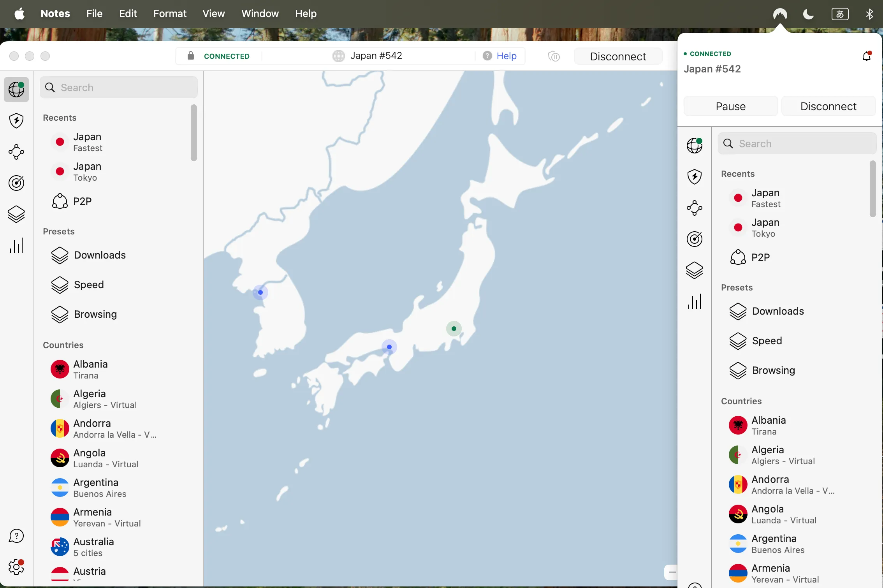Select statistics bars icon in popup sidebar
The height and width of the screenshot is (588, 883).
click(x=695, y=301)
